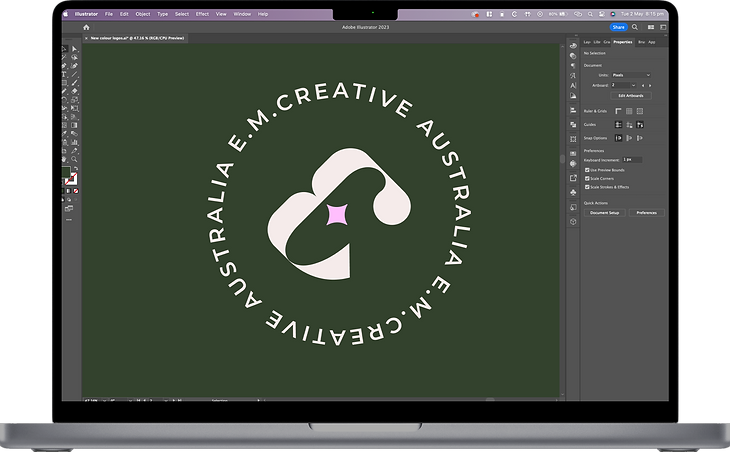The height and width of the screenshot is (452, 730).
Task: Select the Lasso tool
Action: (x=74, y=57)
